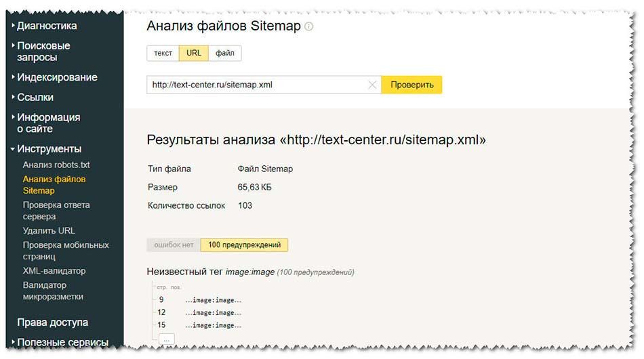Viewport: 644px width, 359px height.
Task: Open the XML-валидатор tool
Action: [x=54, y=271]
